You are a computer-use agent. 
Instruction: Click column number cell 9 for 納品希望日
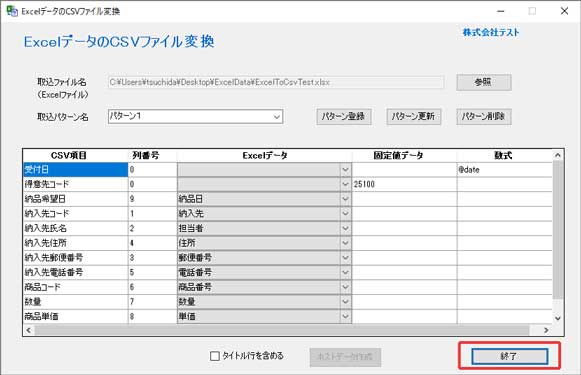[153, 199]
